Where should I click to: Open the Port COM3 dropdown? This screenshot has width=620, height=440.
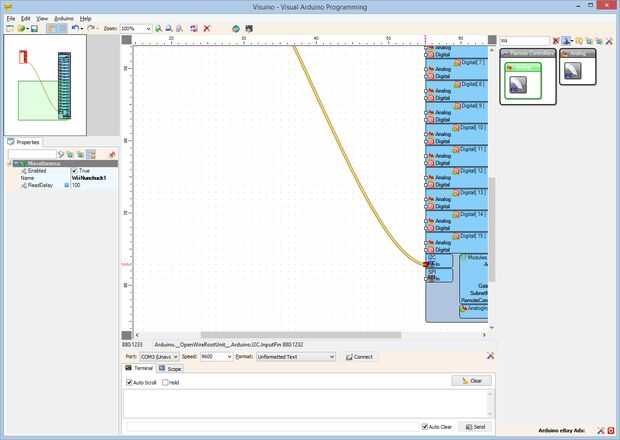tap(175, 357)
